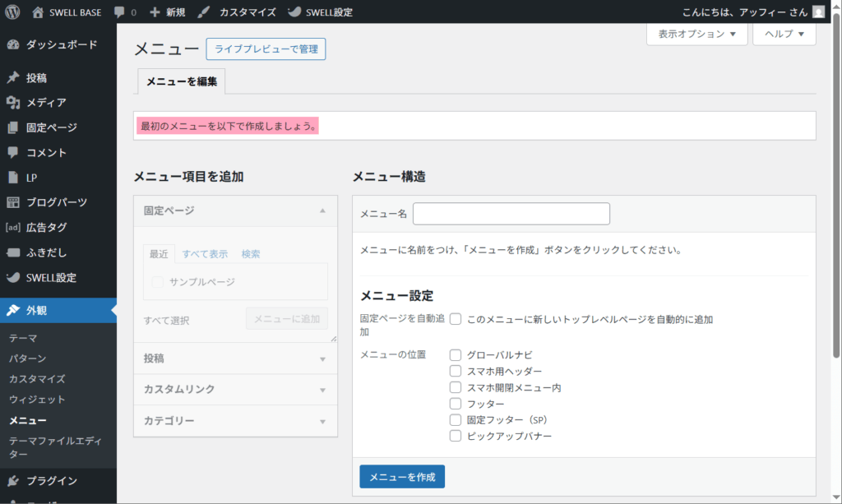Switch to the 最近 tab
The height and width of the screenshot is (504, 842).
(159, 254)
